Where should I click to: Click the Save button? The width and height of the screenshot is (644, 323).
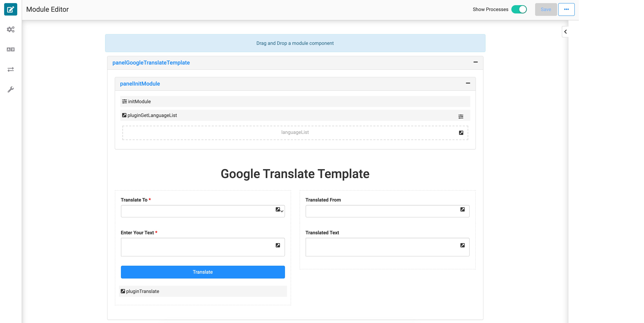point(546,9)
